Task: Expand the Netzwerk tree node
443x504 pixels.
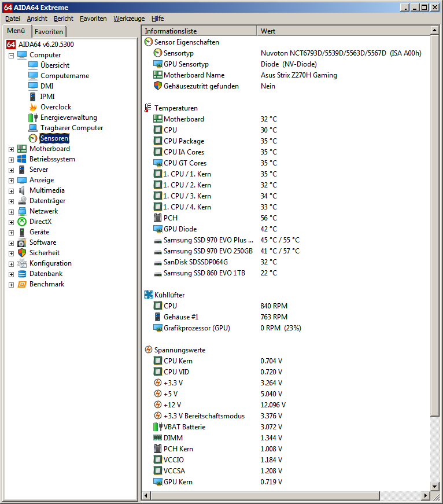Action: [x=11, y=212]
